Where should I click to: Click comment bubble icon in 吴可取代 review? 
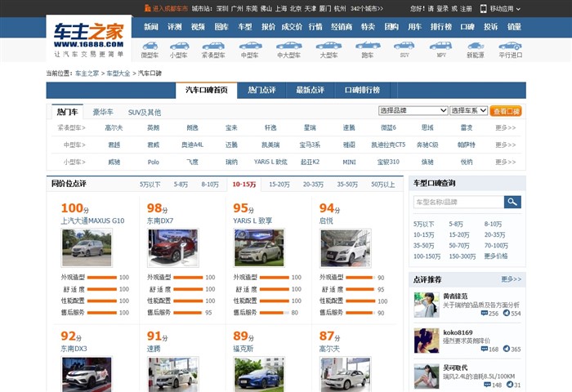coord(487,385)
